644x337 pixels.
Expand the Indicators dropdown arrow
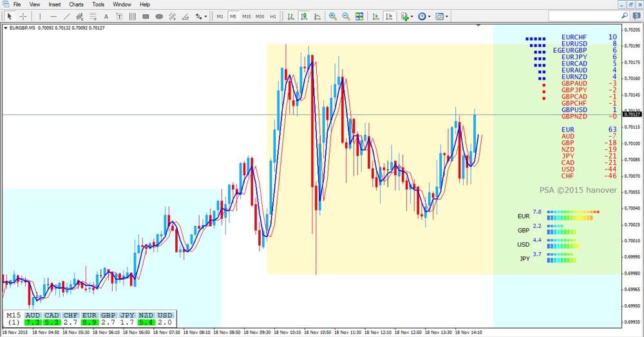tap(412, 17)
